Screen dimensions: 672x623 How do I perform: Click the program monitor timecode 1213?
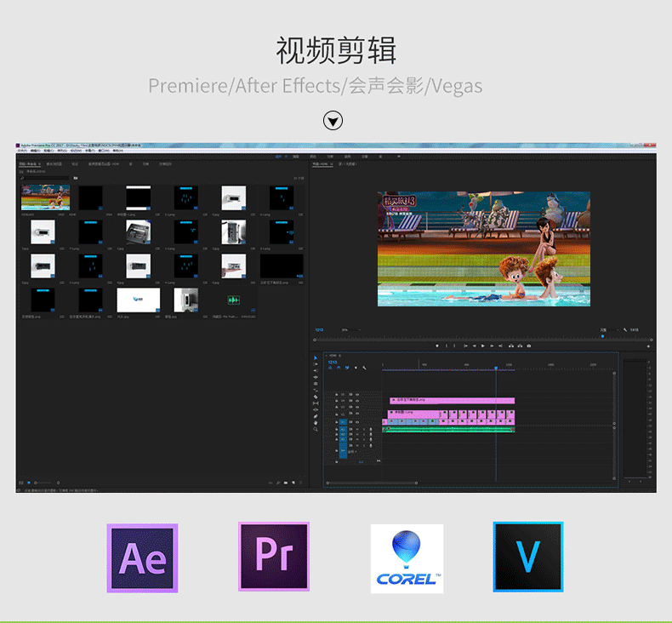[319, 329]
